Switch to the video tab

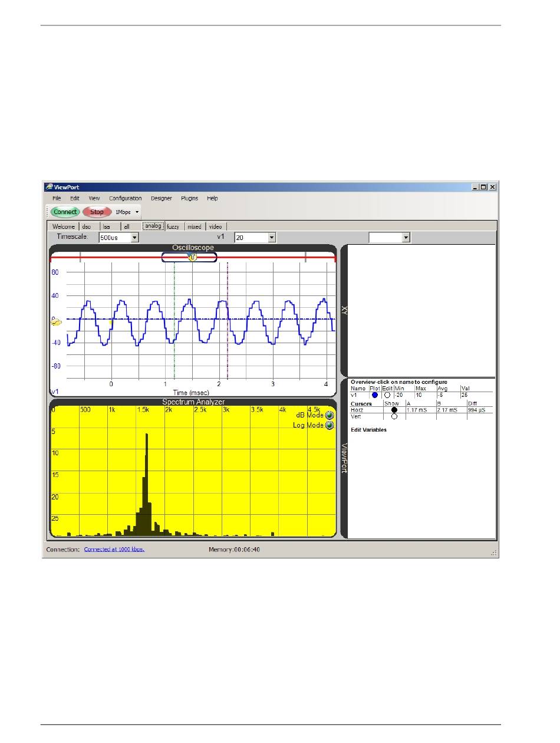[216, 226]
